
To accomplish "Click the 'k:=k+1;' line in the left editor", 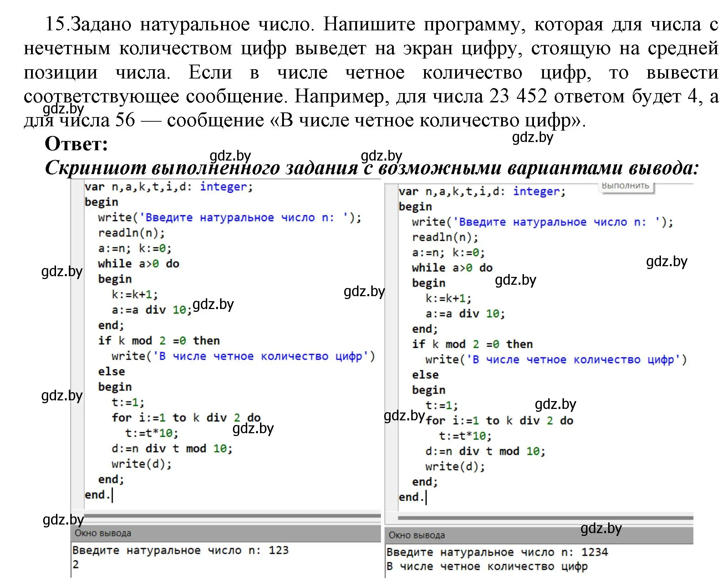I will click(135, 294).
